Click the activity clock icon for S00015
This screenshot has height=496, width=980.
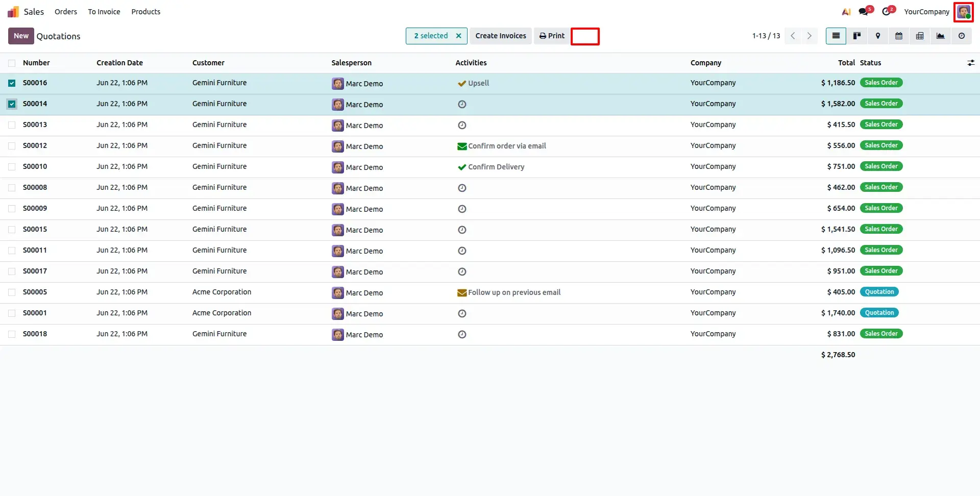pos(462,230)
